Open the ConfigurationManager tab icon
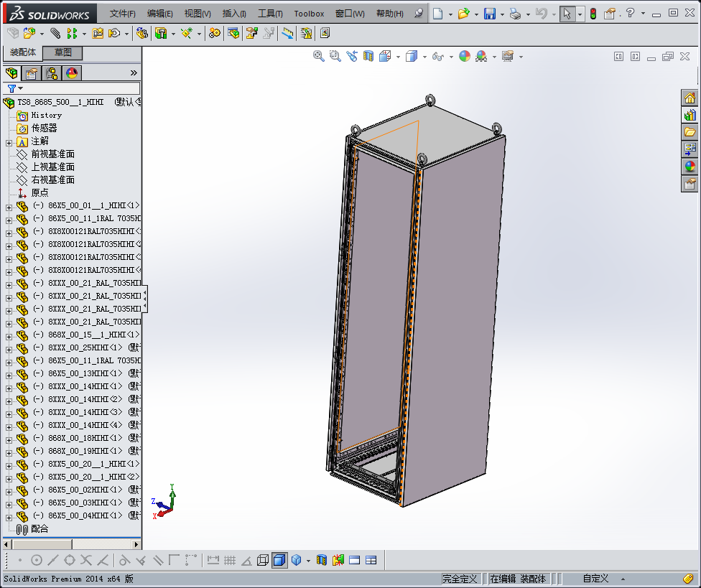The height and width of the screenshot is (588, 701). [52, 73]
